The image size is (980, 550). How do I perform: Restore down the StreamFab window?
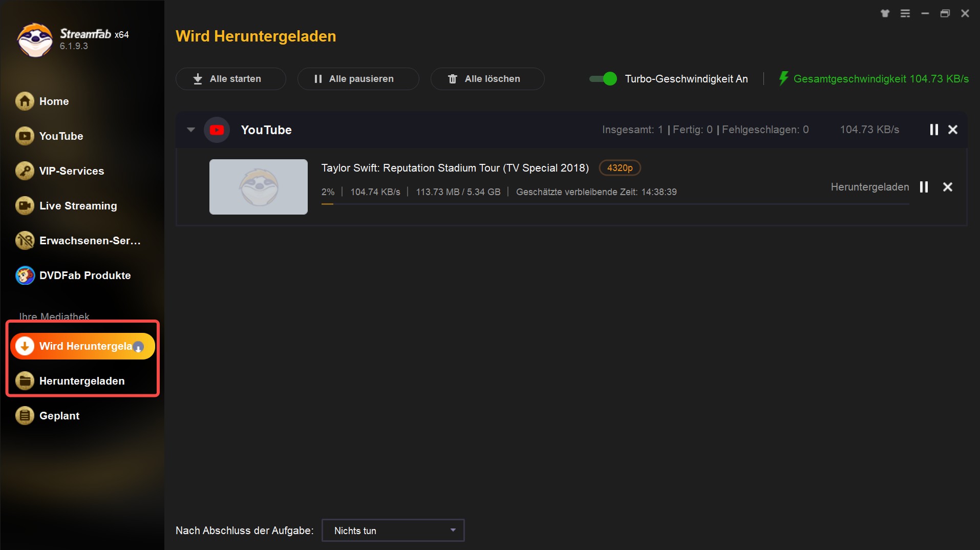point(945,13)
